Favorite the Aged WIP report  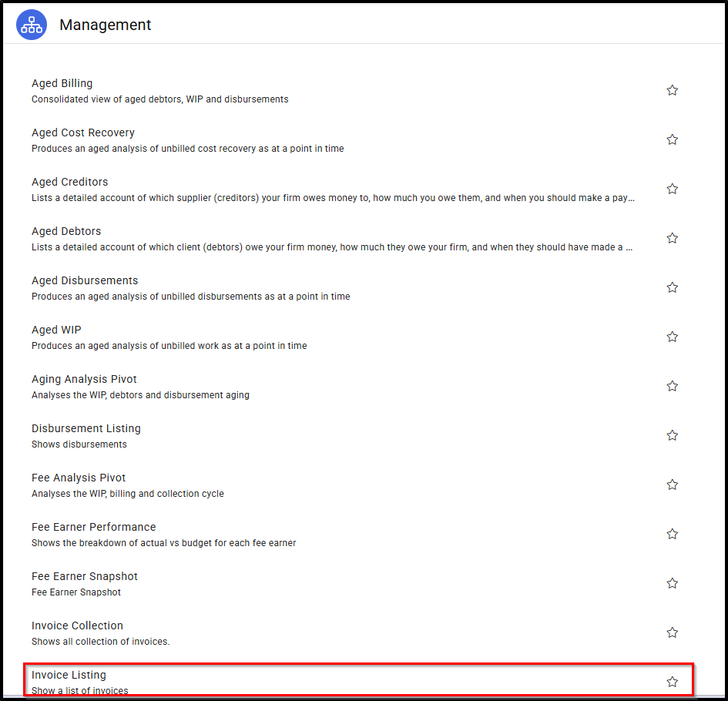[672, 337]
